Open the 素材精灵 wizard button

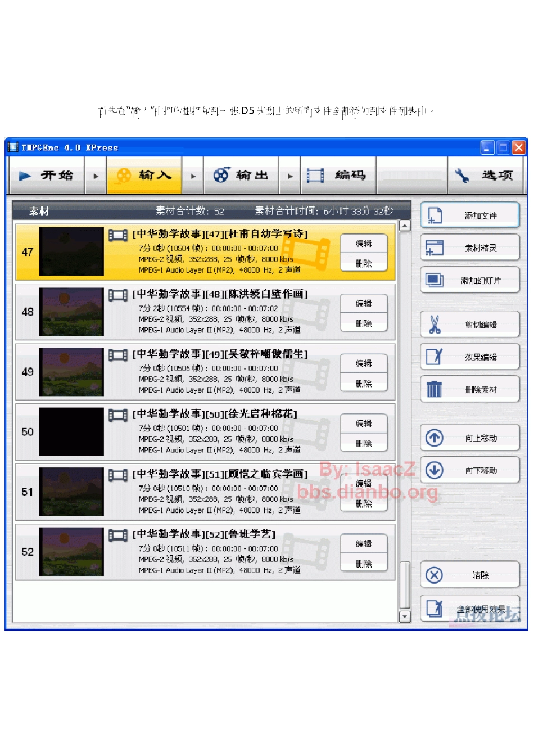click(470, 248)
